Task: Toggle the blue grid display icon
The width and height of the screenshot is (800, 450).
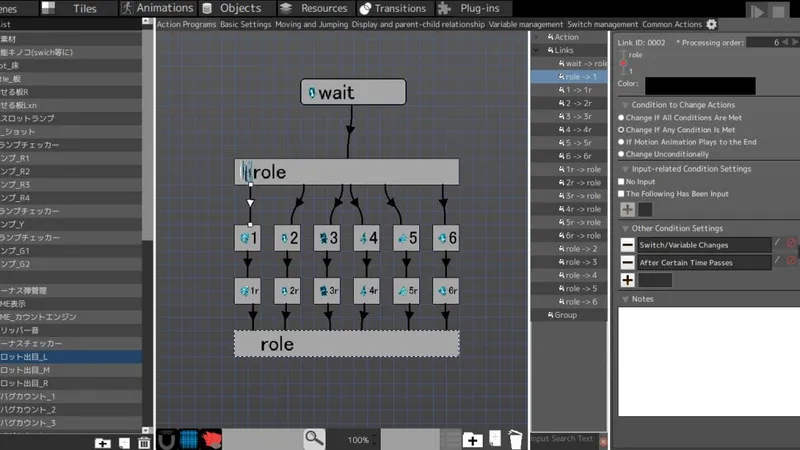Action: [188, 439]
